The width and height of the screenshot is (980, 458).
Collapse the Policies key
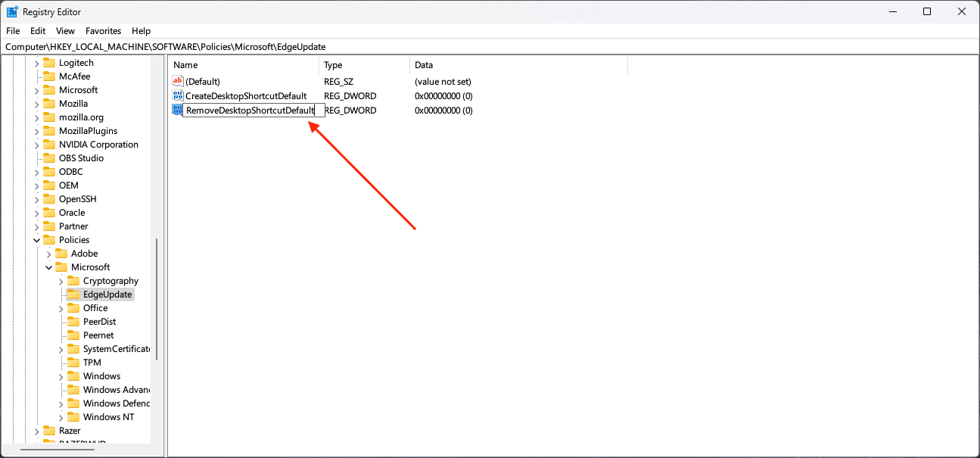pos(37,240)
